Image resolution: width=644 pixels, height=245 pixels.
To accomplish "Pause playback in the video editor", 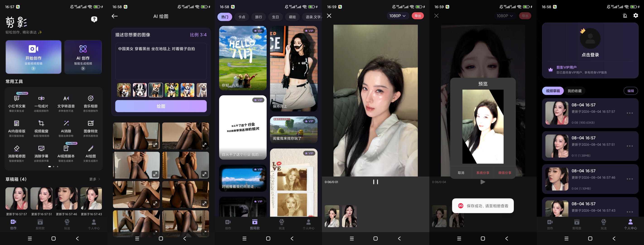I will click(x=375, y=182).
